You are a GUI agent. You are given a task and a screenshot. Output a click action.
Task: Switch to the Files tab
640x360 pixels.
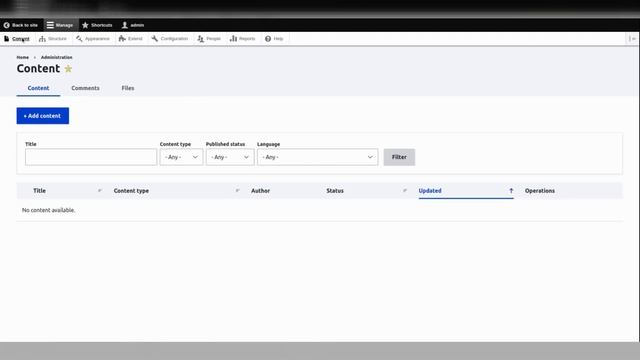point(128,88)
